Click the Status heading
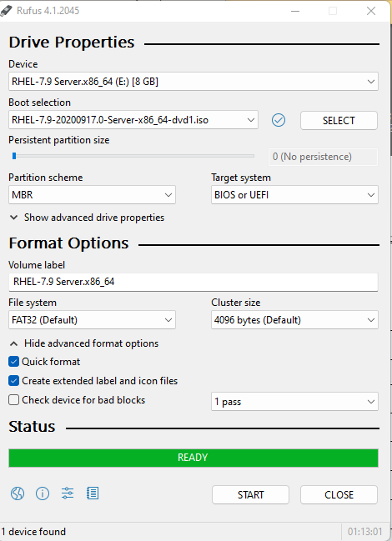392x541 pixels. [x=32, y=427]
